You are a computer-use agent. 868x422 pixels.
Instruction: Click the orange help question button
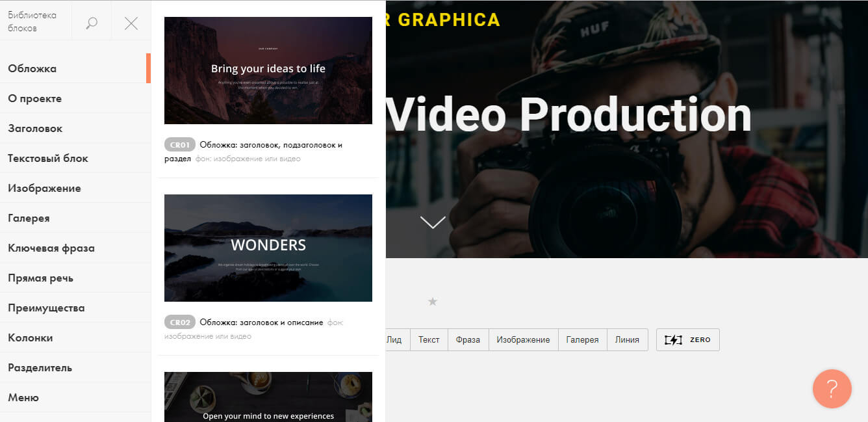[x=832, y=389]
